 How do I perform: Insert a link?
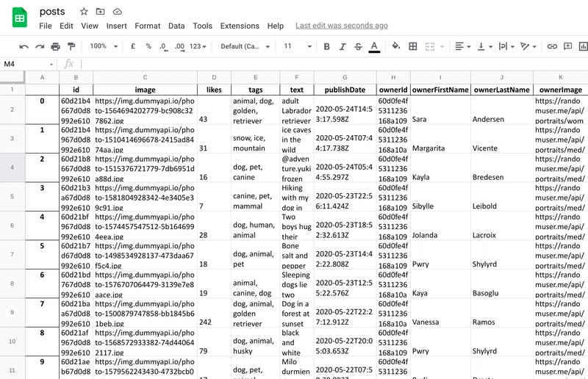[552, 46]
